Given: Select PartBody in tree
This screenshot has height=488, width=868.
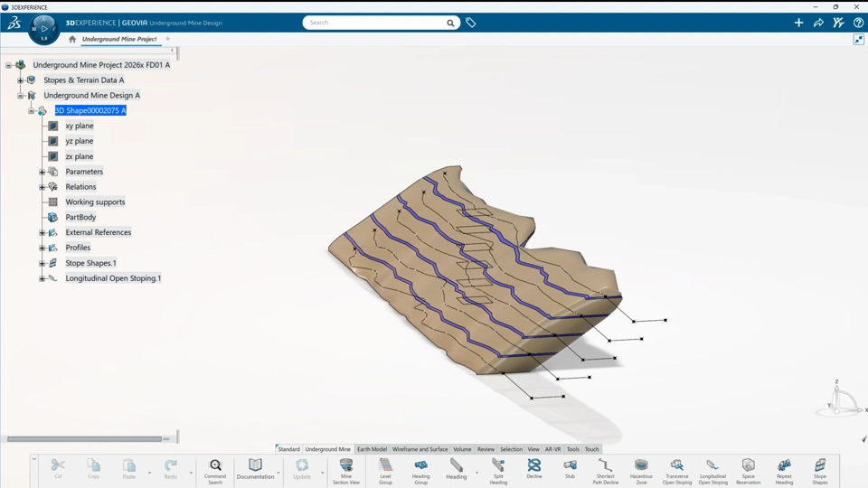Looking at the screenshot, I should point(80,218).
